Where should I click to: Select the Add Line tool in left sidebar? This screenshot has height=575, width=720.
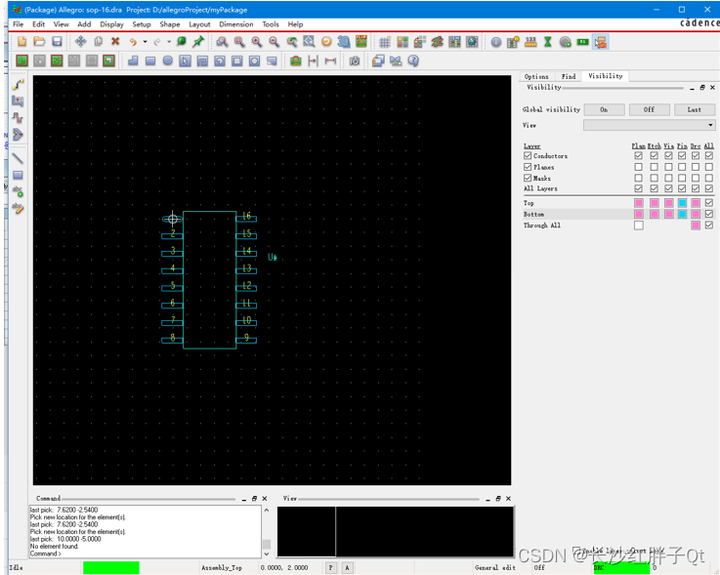point(17,158)
